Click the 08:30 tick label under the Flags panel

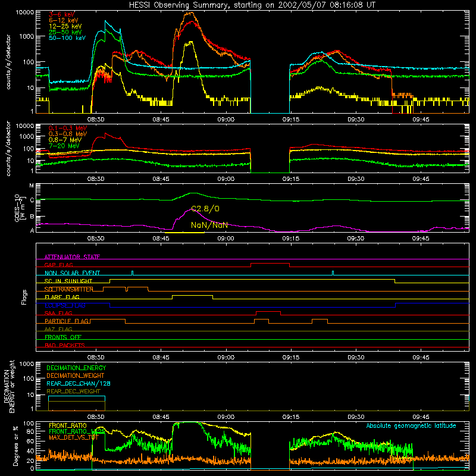click(x=96, y=358)
